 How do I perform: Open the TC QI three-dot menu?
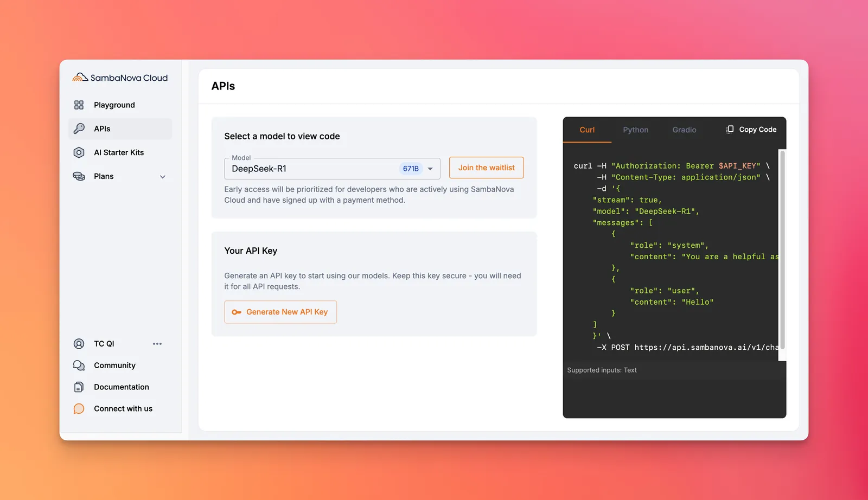pos(157,344)
